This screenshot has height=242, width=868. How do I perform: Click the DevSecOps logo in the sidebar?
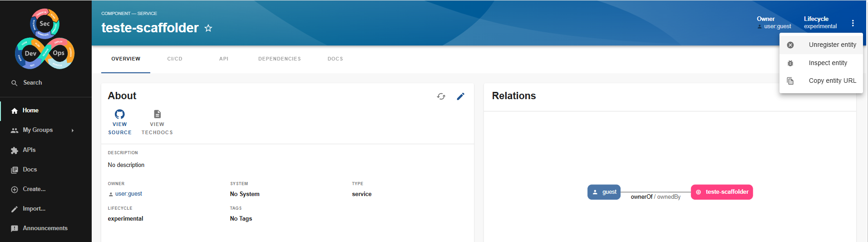point(45,39)
